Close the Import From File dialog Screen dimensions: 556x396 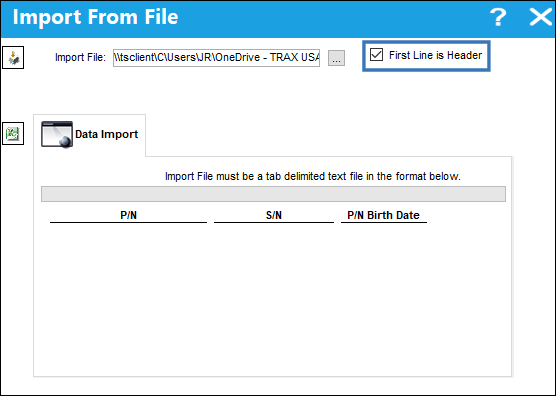(540, 17)
